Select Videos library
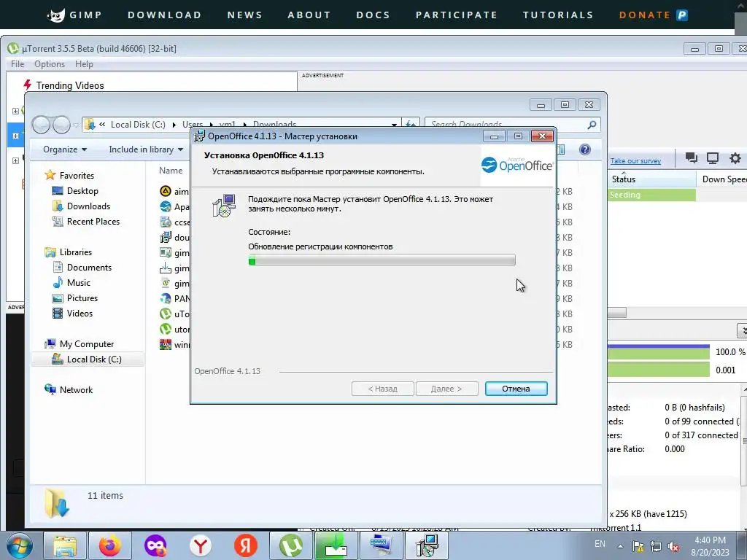This screenshot has width=747, height=560. 80,314
